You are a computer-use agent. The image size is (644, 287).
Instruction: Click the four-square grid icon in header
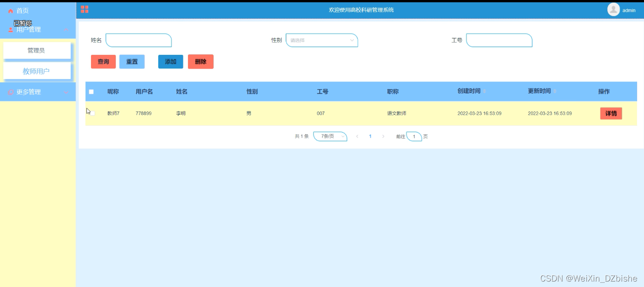coord(85,9)
